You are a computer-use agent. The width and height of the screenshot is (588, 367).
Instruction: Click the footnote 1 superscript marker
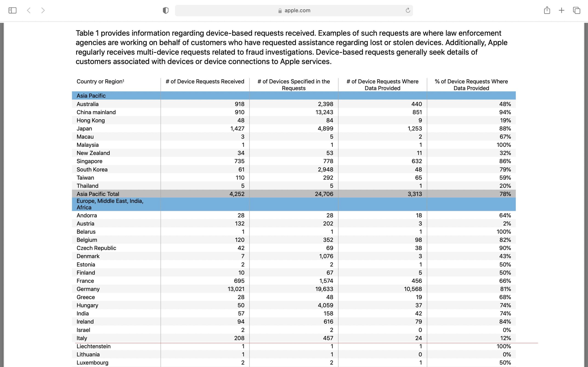123,81
